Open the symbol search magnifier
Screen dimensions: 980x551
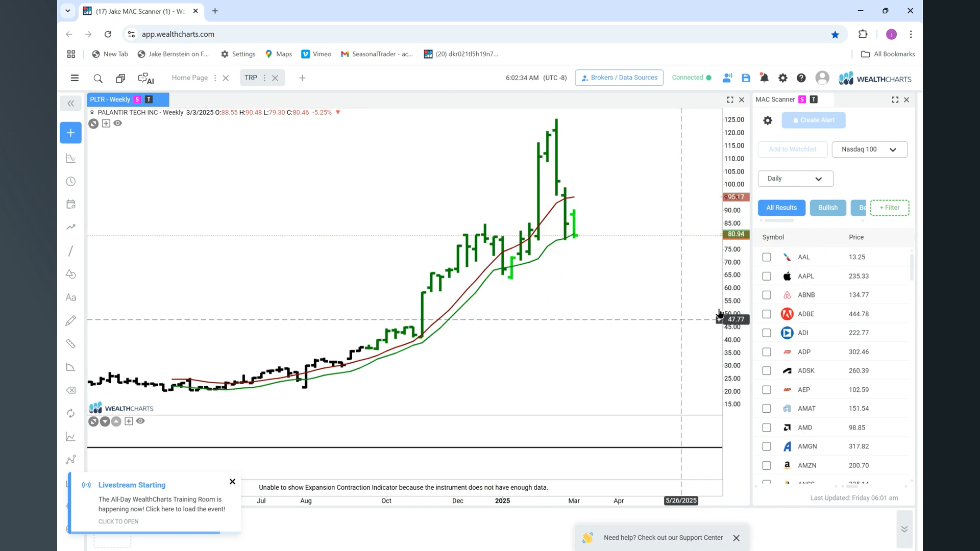(98, 78)
